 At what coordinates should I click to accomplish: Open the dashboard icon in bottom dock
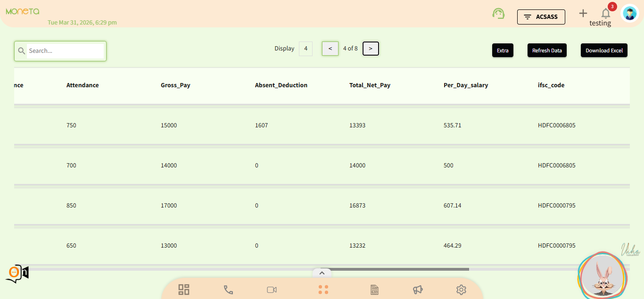coord(184,290)
